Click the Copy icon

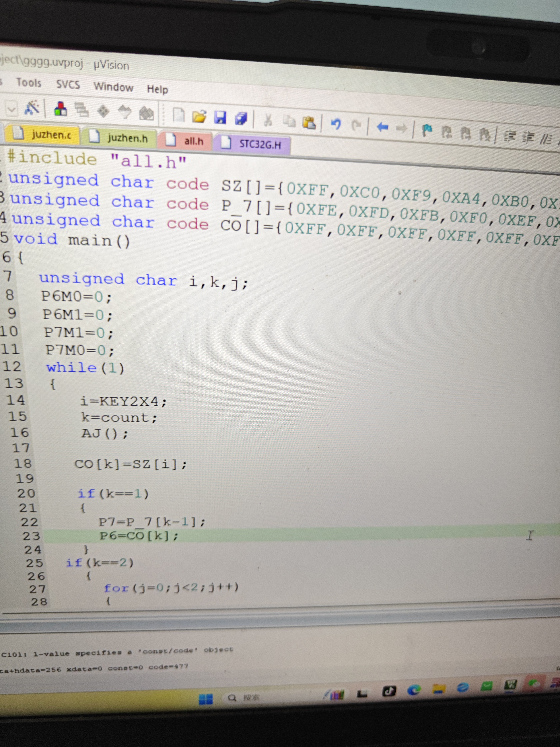tap(289, 121)
